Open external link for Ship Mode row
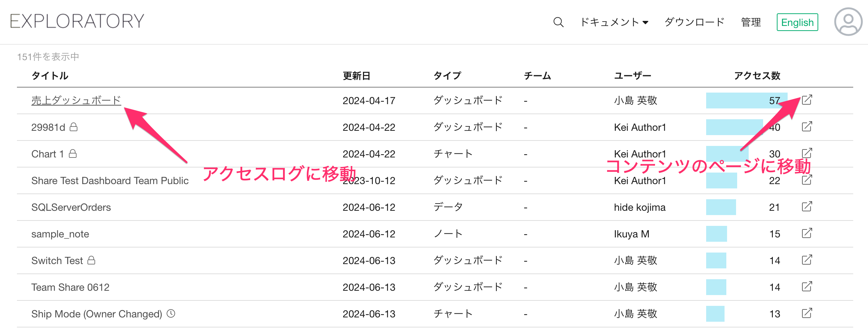 [x=807, y=313]
